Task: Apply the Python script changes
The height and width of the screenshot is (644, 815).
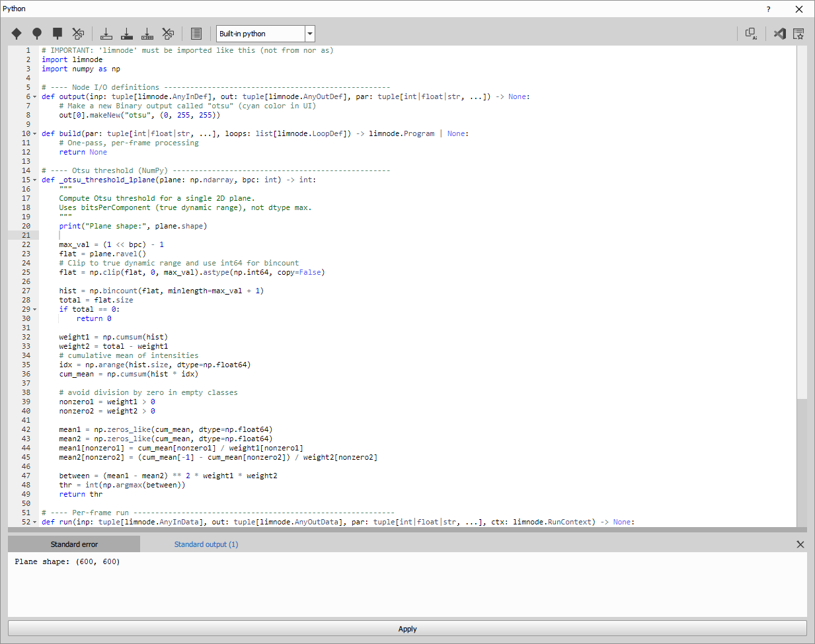Action: (407, 628)
